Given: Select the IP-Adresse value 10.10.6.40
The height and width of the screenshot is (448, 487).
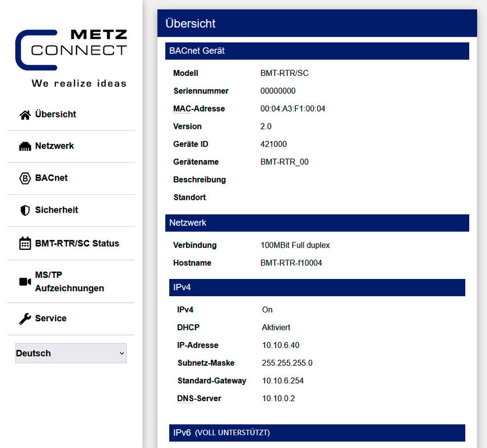Looking at the screenshot, I should [x=281, y=345].
